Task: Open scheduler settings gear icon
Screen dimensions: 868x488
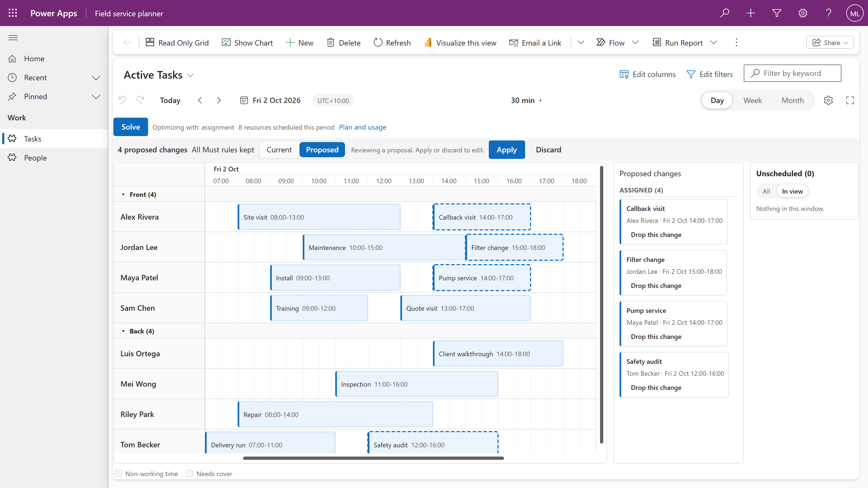Action: (828, 100)
